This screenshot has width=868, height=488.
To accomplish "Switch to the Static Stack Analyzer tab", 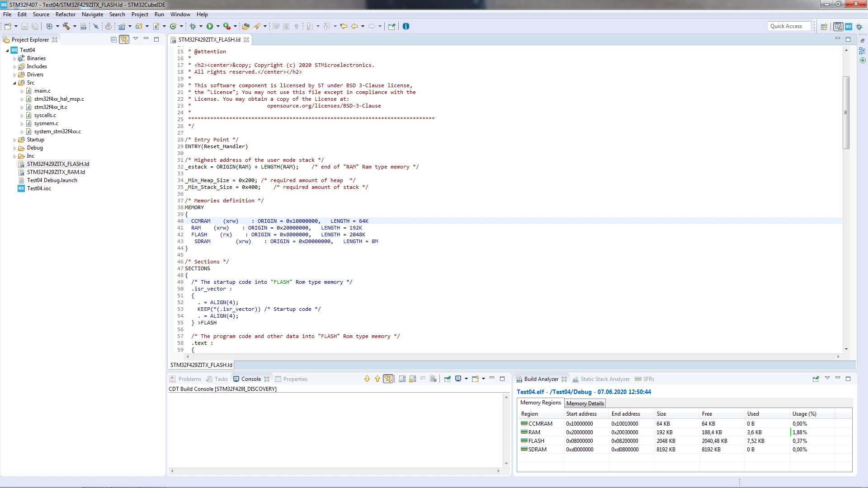I will pos(601,379).
